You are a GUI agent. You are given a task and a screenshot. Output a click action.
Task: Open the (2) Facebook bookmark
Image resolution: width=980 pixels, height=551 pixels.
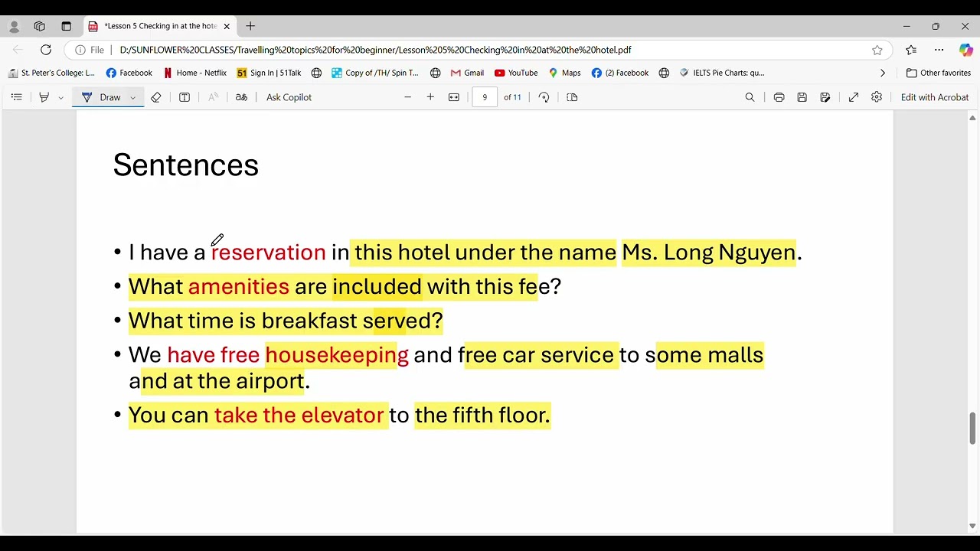coord(620,73)
